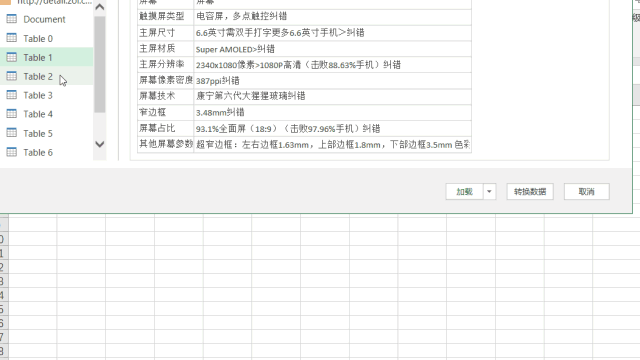Click the 触摸屏类型 preview cell
The image size is (640, 360).
165,17
